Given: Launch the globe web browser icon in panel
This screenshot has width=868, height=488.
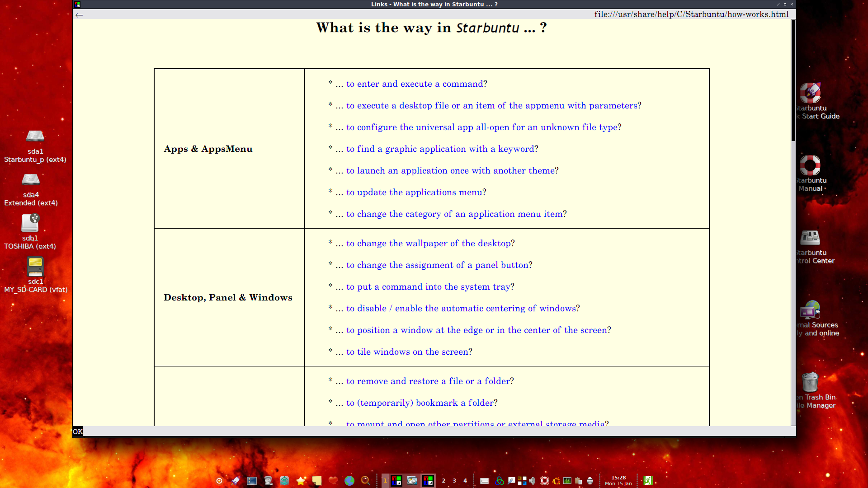Looking at the screenshot, I should tap(349, 481).
